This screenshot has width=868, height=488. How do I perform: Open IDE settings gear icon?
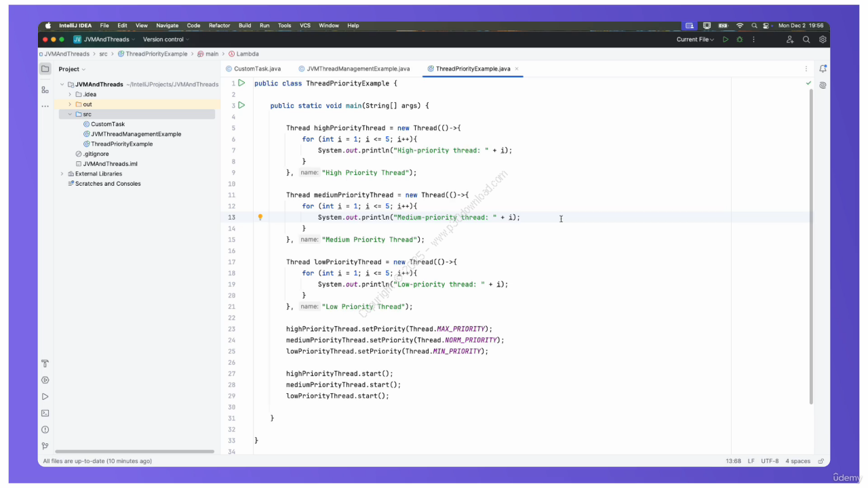click(823, 39)
